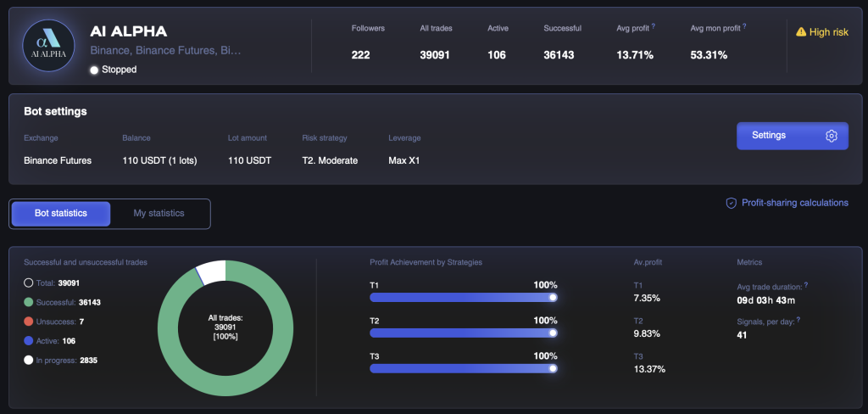Click the Leverage value Max X1
The image size is (868, 414).
point(404,160)
